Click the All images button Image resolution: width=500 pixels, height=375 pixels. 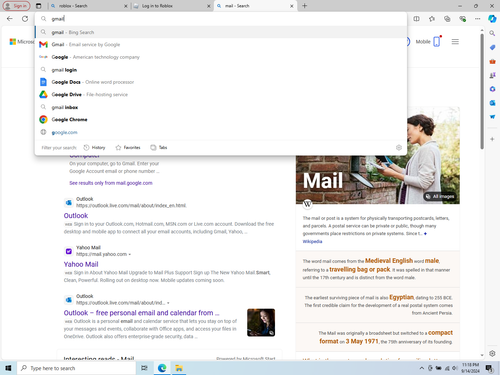pos(440,196)
